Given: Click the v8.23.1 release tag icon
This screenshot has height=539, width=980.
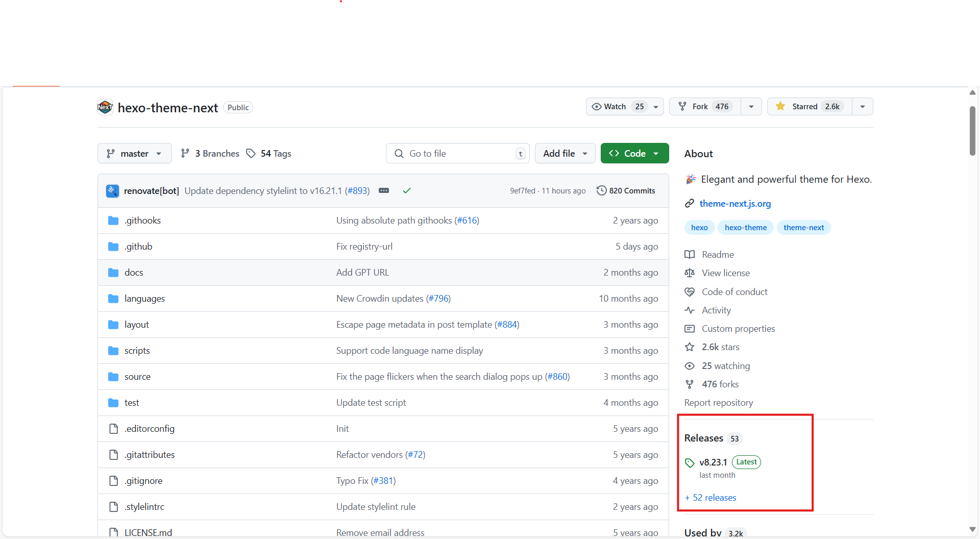Looking at the screenshot, I should (690, 463).
